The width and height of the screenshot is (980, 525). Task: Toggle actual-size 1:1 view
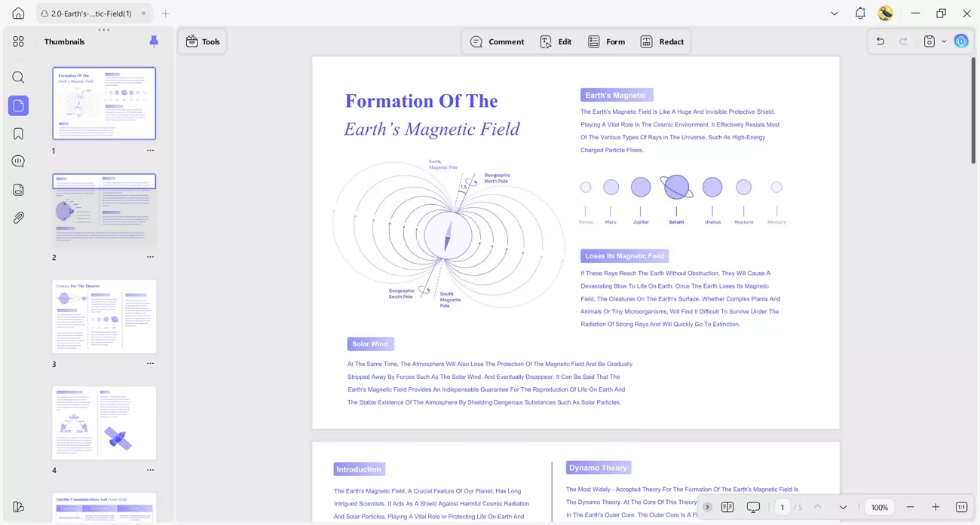(961, 507)
